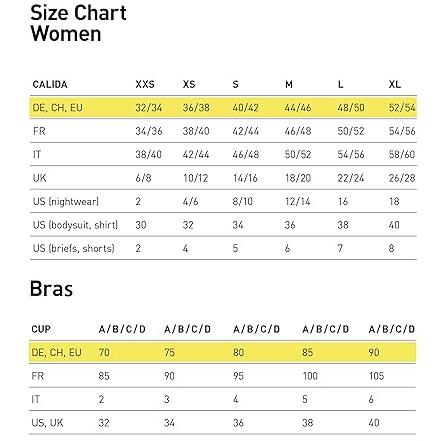Click US nightwear size 12/14
Image resolution: width=441 pixels, height=441 pixels.
(297, 201)
